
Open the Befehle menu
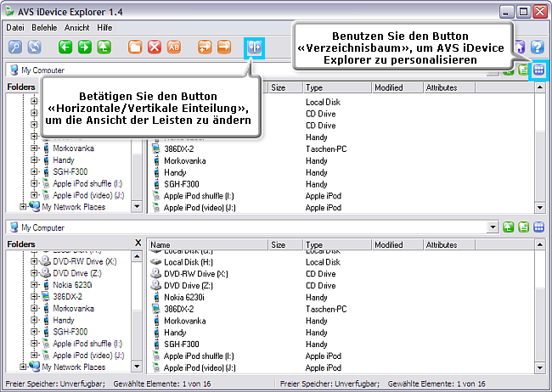pos(44,27)
